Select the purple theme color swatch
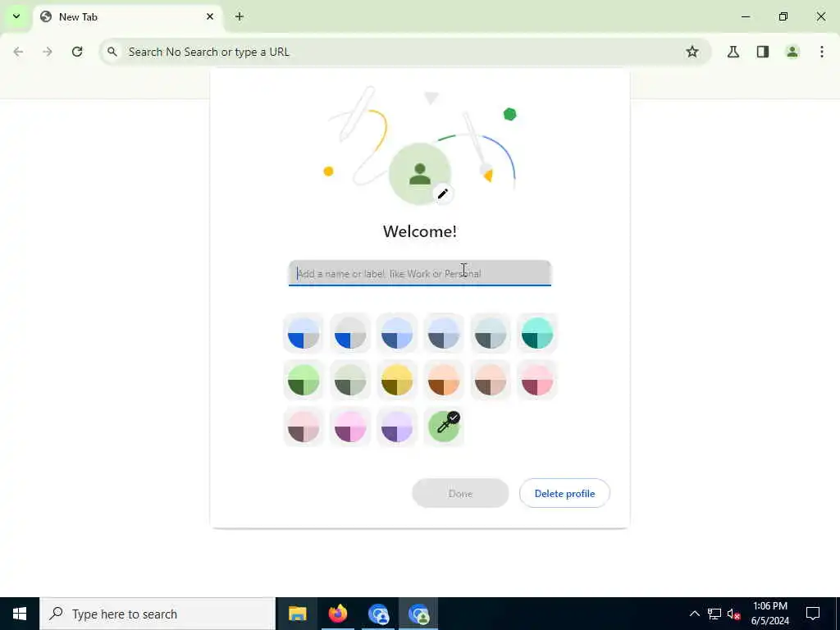 pos(397,427)
